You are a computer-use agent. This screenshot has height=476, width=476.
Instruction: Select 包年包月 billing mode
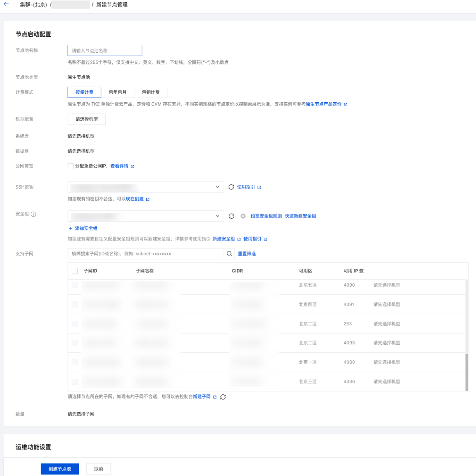[x=117, y=92]
